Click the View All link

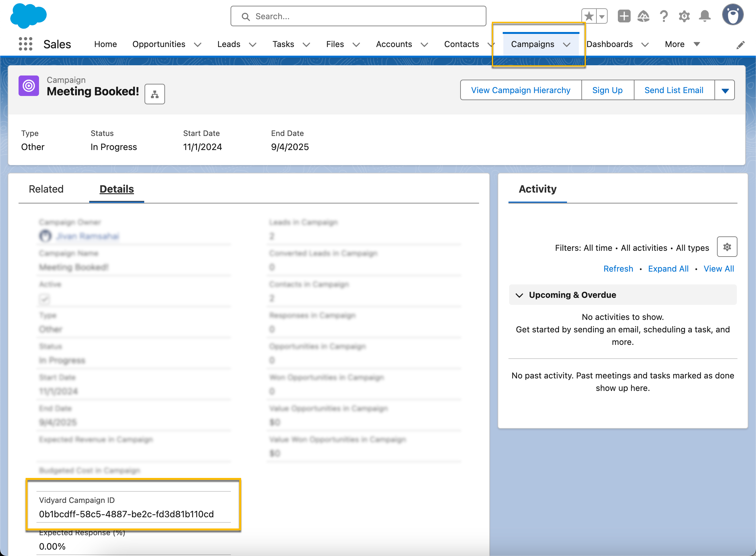click(719, 269)
